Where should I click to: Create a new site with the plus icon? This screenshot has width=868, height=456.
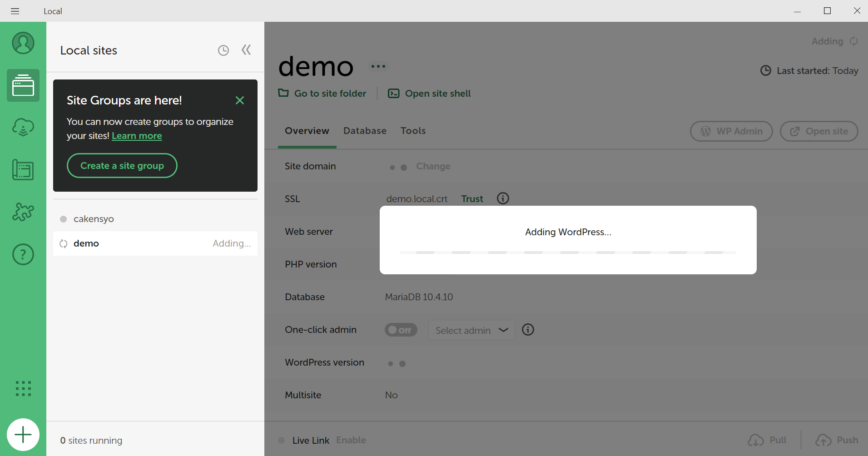click(x=23, y=434)
